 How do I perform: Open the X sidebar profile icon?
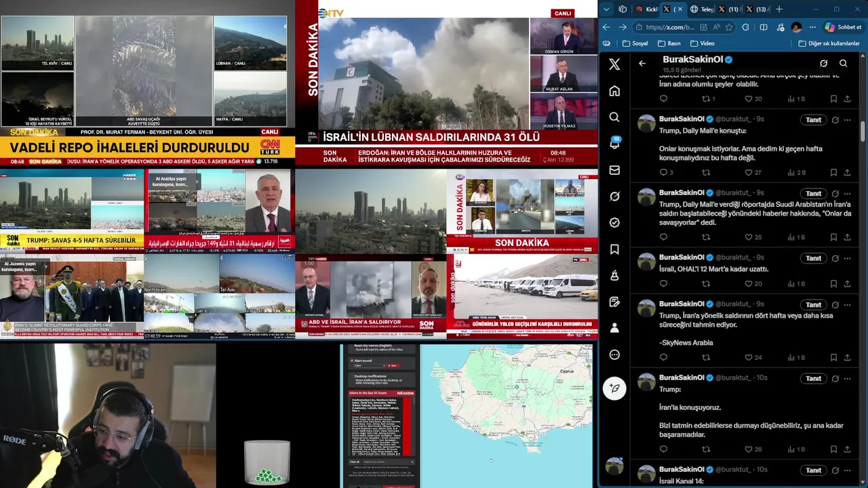click(614, 328)
